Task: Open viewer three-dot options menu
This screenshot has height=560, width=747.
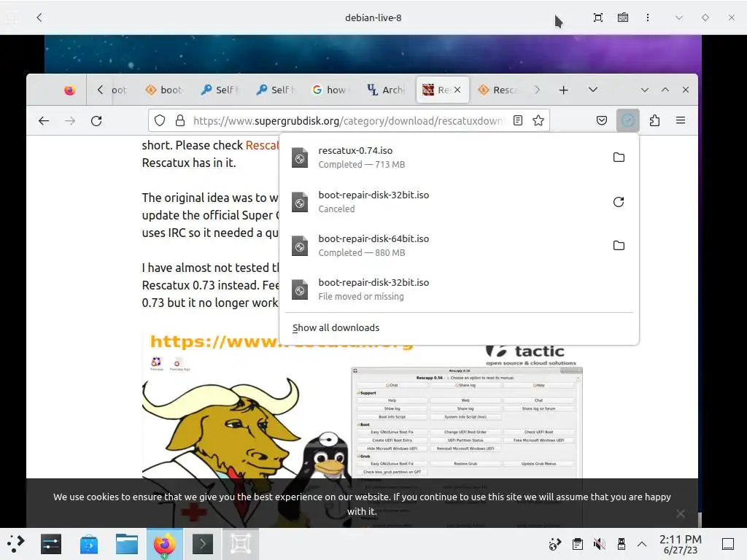Action: 648,17
